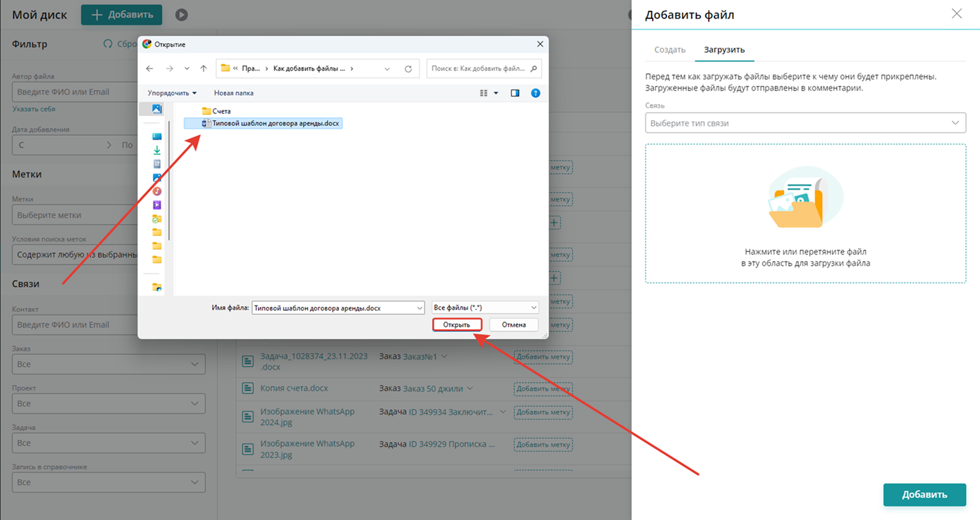This screenshot has width=980, height=520.
Task: Switch to the Загрузить tab
Action: 724,50
